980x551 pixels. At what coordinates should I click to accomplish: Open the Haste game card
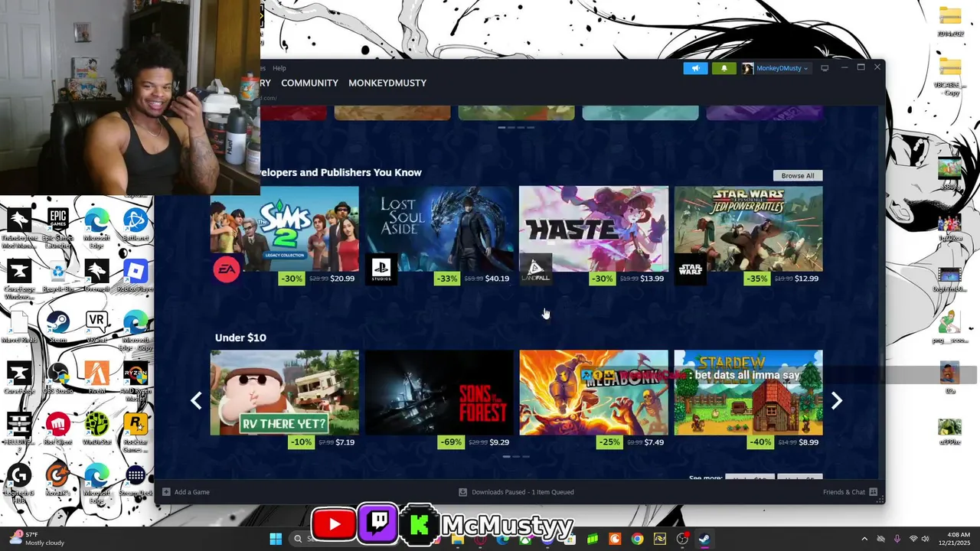pos(593,229)
